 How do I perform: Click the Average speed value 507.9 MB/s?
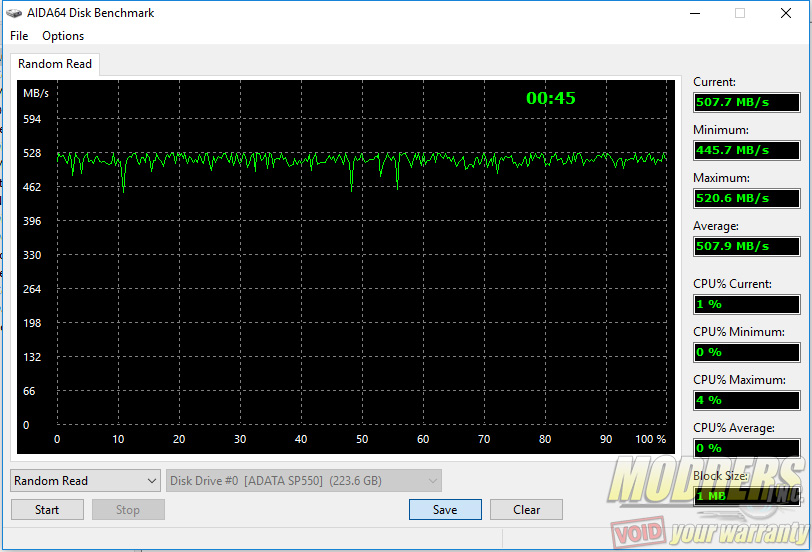pyautogui.click(x=746, y=246)
